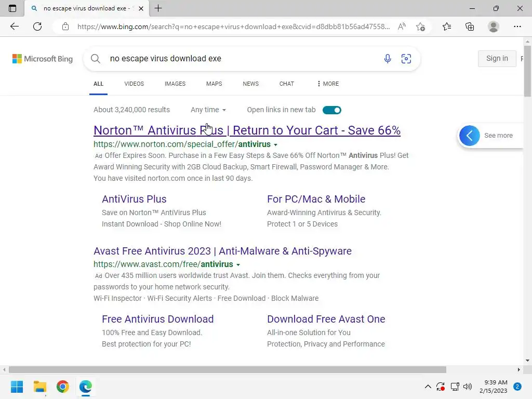Open File Explorer from taskbar
This screenshot has height=399, width=532.
tap(39, 387)
